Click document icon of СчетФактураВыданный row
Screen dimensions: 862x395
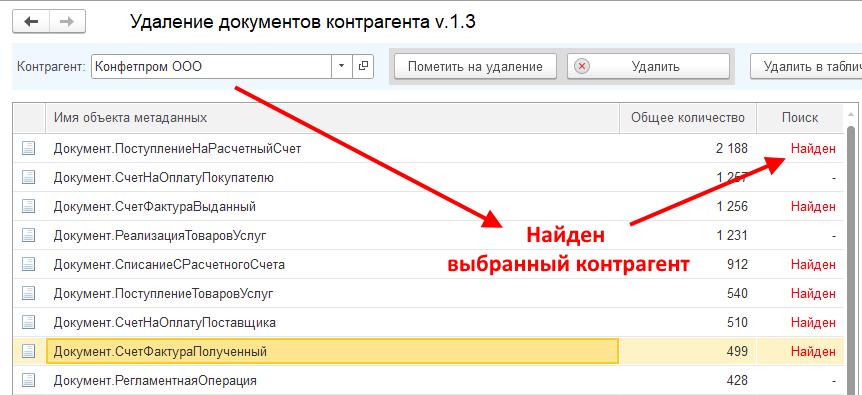28,207
